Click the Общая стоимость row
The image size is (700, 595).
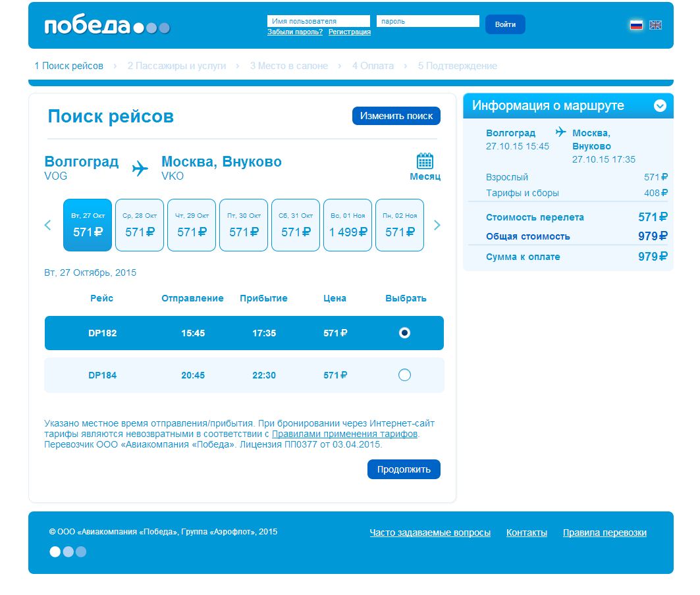[x=576, y=236]
